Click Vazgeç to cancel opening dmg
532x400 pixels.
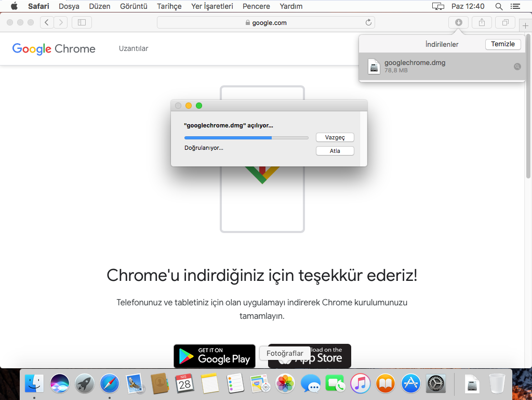click(x=335, y=137)
